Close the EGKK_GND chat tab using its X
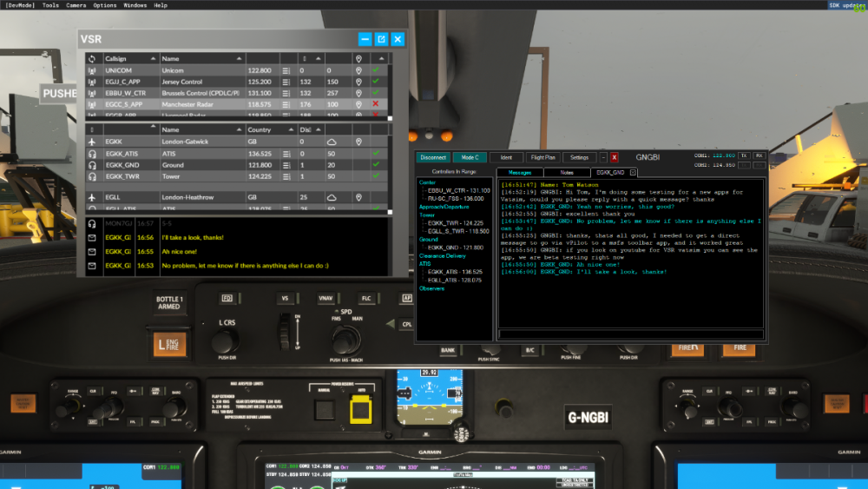 point(632,173)
